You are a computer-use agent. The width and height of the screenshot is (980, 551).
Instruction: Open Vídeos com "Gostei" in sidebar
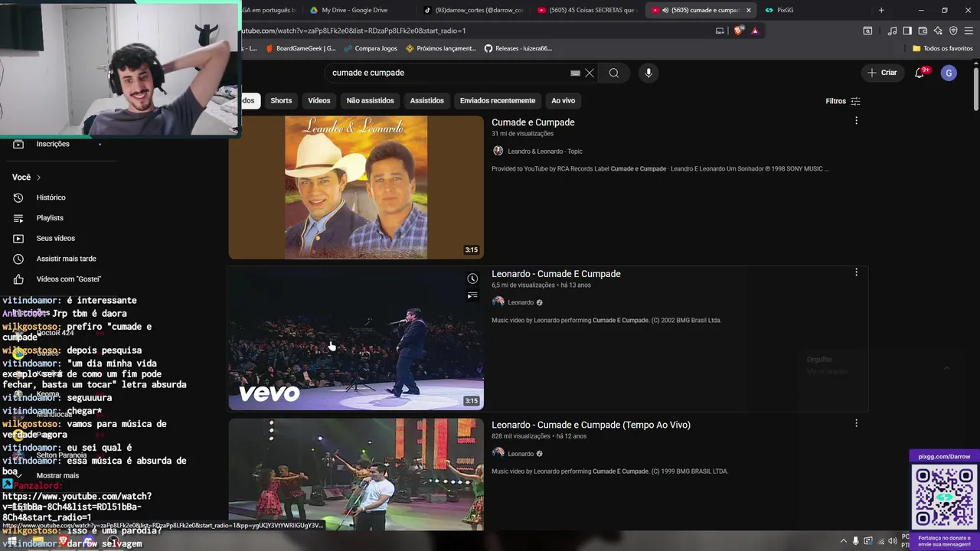(x=69, y=279)
